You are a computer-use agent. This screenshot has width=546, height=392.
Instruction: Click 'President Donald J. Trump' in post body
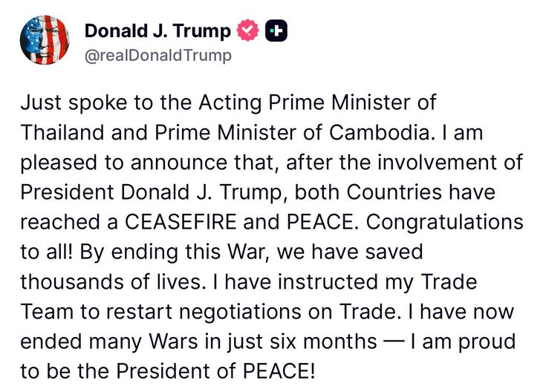(x=151, y=192)
